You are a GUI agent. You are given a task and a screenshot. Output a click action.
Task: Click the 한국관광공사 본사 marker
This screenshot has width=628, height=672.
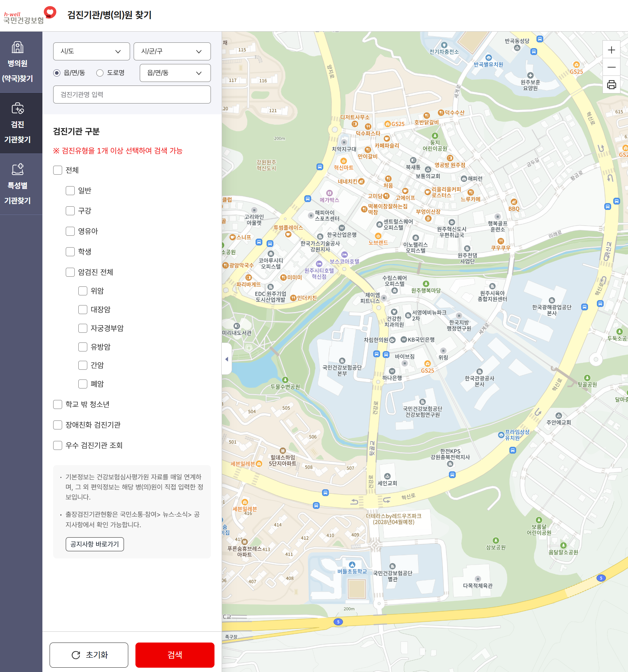point(480,372)
